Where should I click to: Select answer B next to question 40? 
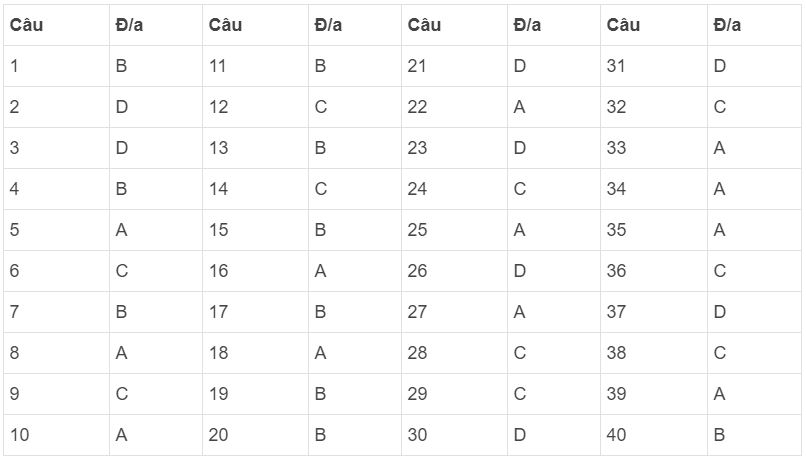tap(720, 435)
